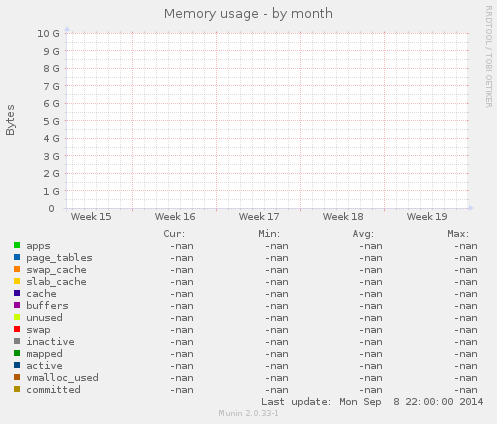Image resolution: width=497 pixels, height=424 pixels.
Task: Click the '5 G' y-axis label
Action: [51, 121]
